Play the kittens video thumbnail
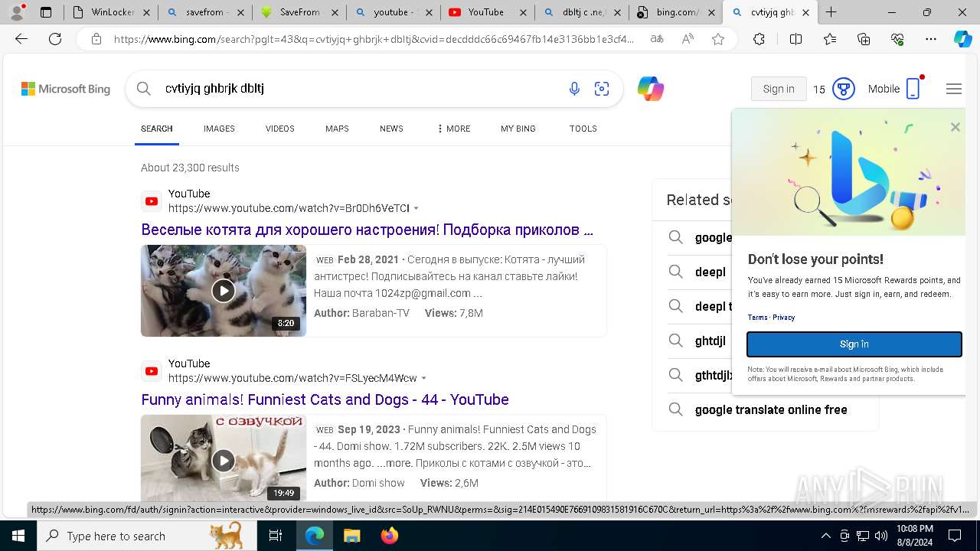980x551 pixels. pos(224,291)
